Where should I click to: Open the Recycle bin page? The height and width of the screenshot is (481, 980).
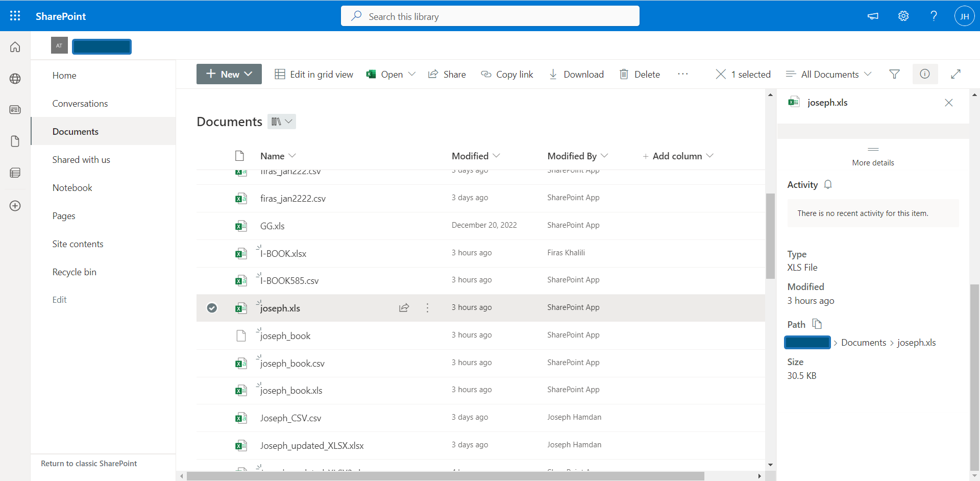click(74, 272)
